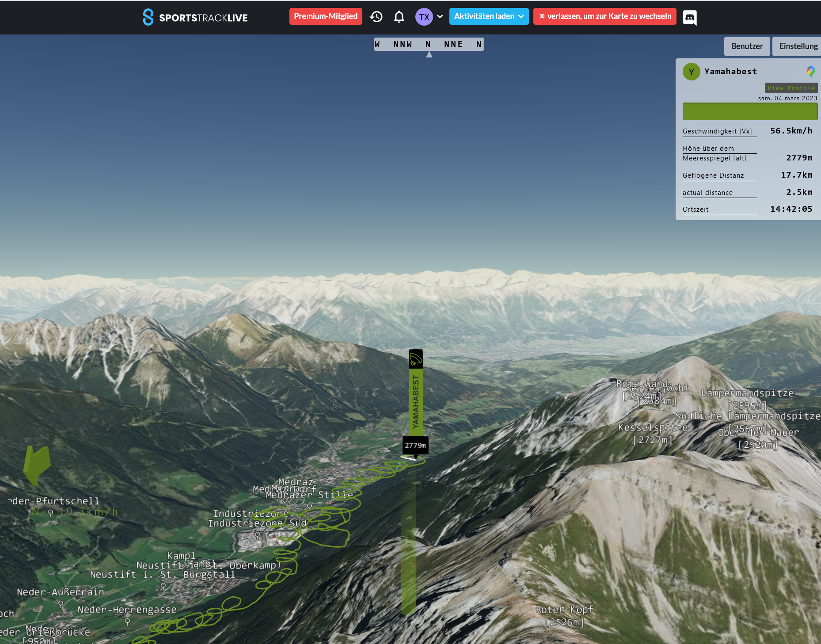Click the Google Maps pin icon

click(810, 72)
